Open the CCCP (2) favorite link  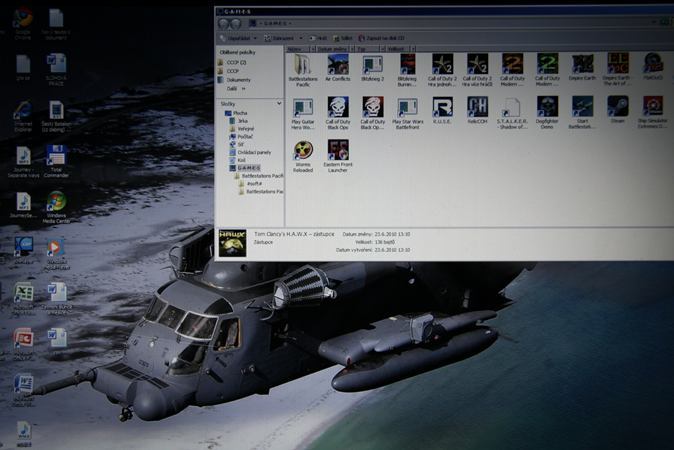[232, 62]
